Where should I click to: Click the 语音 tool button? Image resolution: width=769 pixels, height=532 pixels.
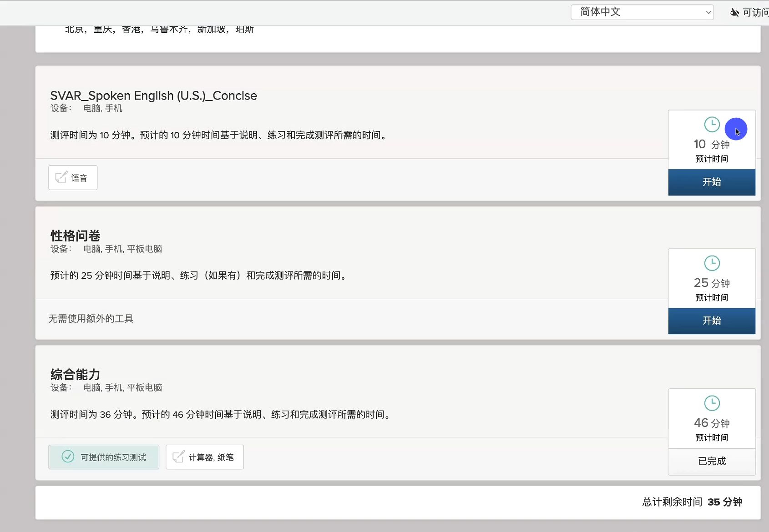[73, 178]
